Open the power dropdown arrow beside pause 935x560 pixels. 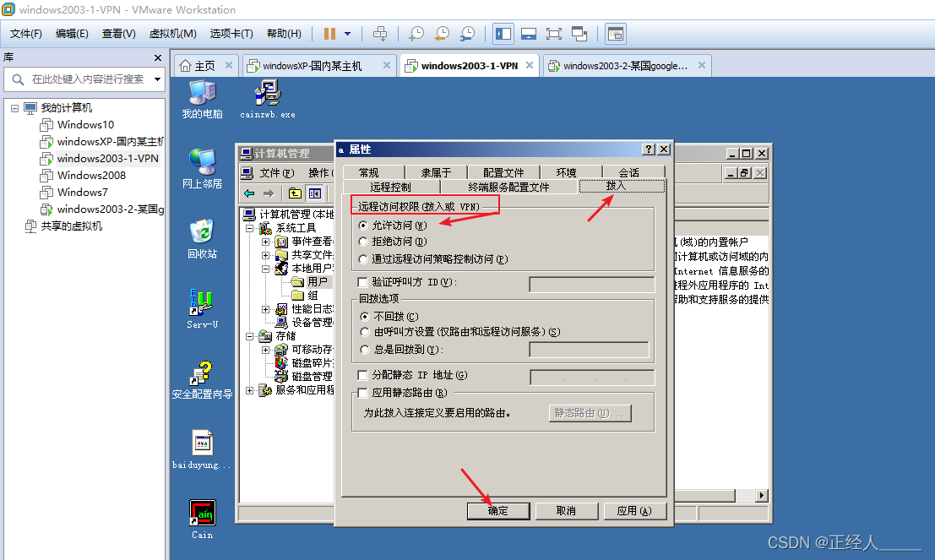(348, 34)
